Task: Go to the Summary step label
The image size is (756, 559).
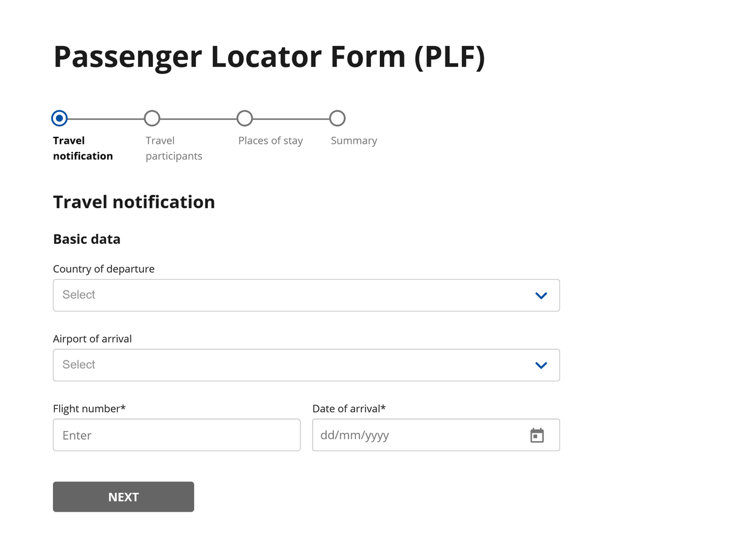Action: 353,141
